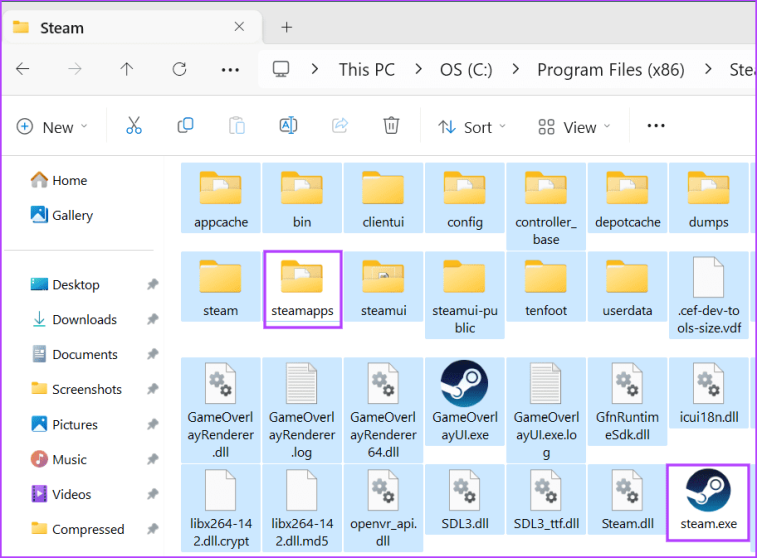
Task: Open Downloads in quick access
Action: (x=74, y=319)
